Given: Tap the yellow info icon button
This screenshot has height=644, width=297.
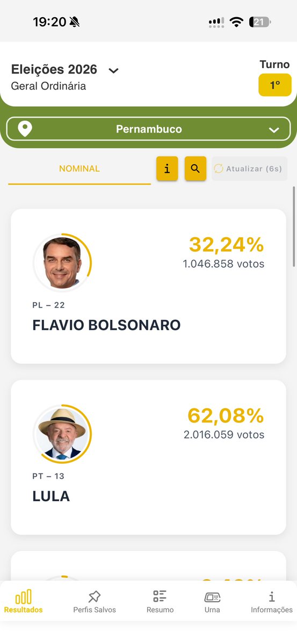Looking at the screenshot, I should pos(167,169).
